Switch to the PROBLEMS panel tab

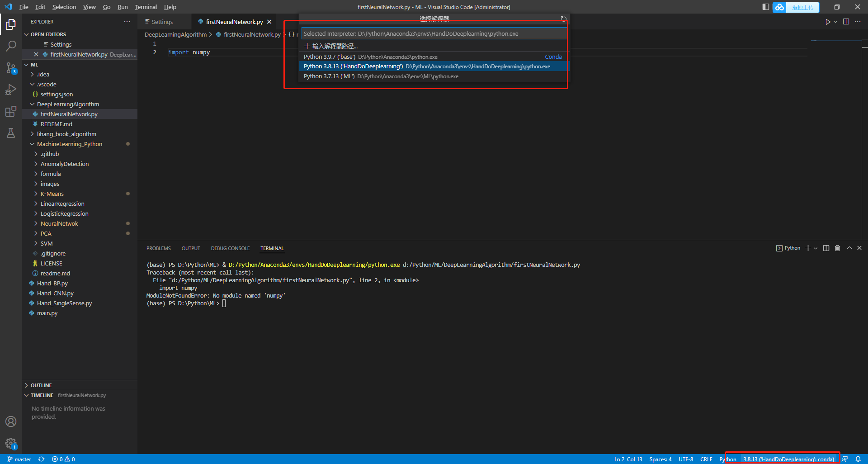pyautogui.click(x=159, y=248)
